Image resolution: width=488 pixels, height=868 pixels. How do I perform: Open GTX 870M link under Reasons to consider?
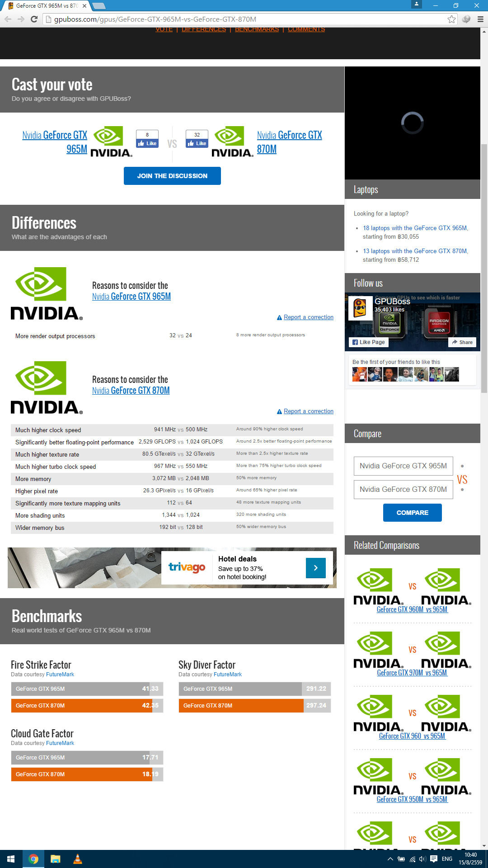pos(131,391)
